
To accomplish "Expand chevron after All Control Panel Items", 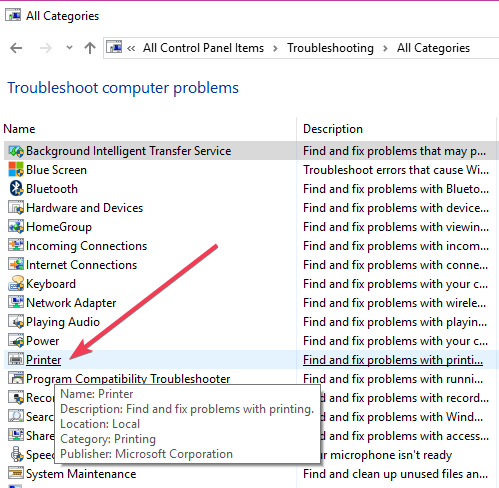I will tap(275, 48).
